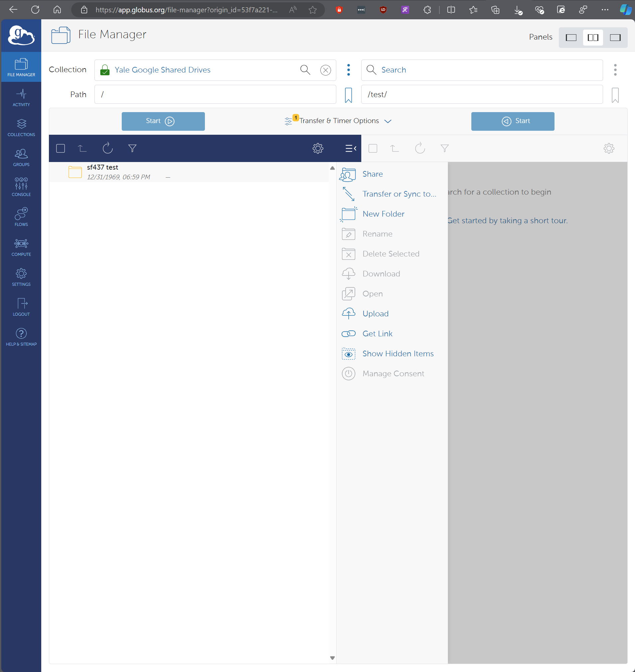The height and width of the screenshot is (672, 635).
Task: Switch to two-panel layout
Action: 593,37
